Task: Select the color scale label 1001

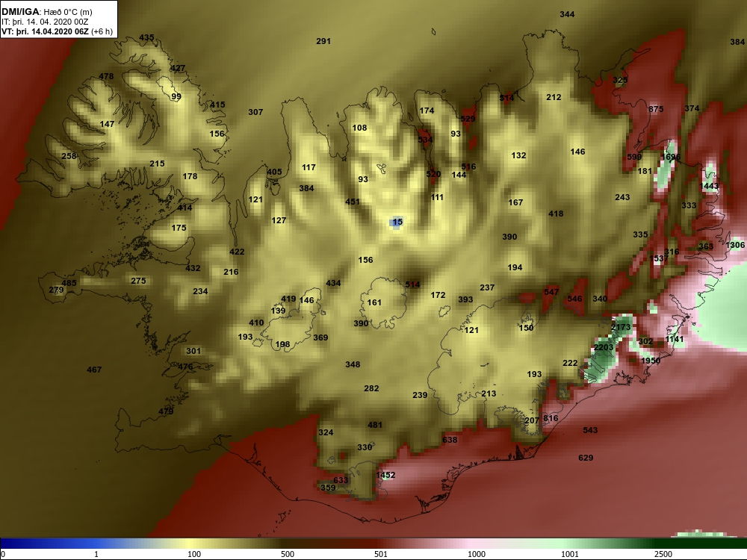Action: pos(570,554)
